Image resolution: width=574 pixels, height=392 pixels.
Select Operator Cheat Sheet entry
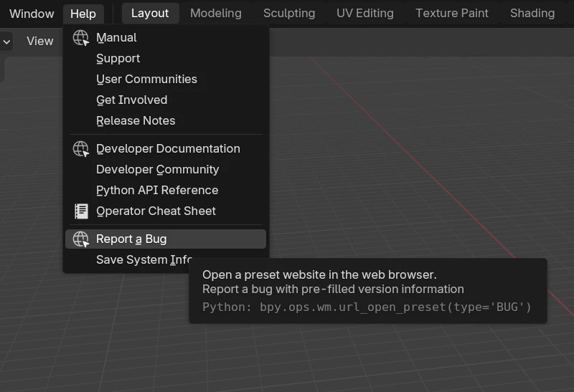coord(166,211)
